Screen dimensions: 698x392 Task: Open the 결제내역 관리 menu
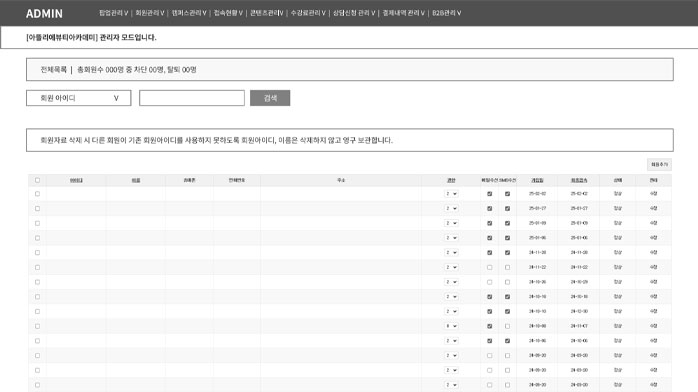404,13
